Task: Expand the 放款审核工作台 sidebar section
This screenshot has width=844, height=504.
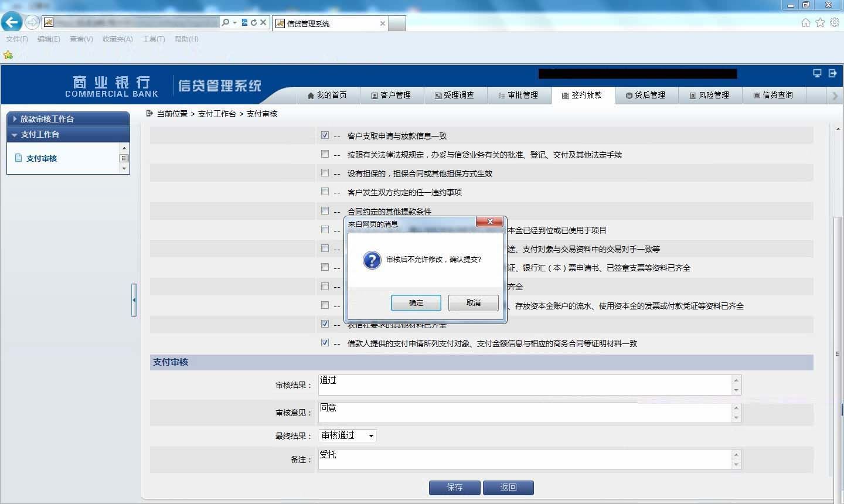Action: (68, 119)
